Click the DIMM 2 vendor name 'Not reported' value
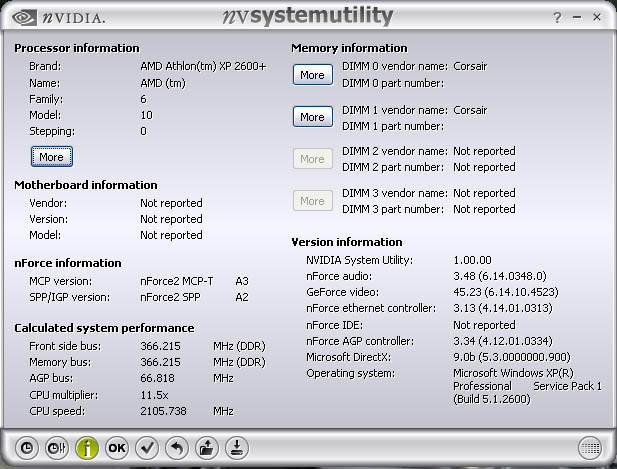Screen dimensions: 617x469 tap(484, 151)
